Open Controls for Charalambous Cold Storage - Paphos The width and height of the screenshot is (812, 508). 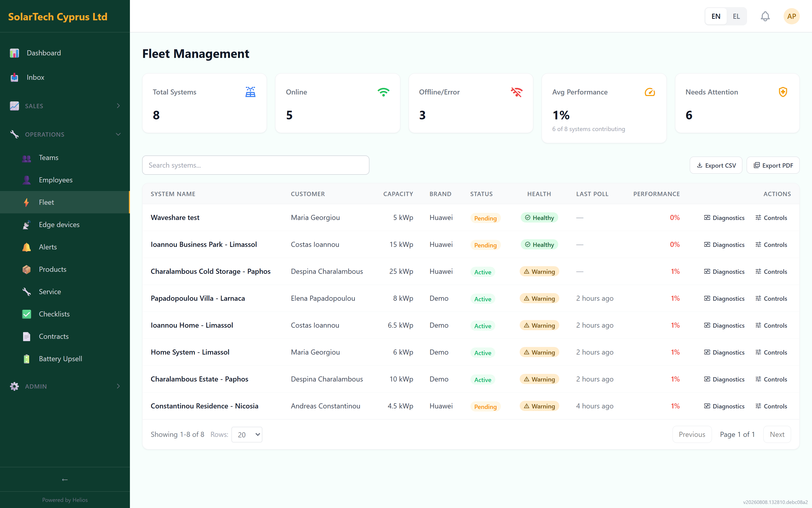pyautogui.click(x=771, y=272)
